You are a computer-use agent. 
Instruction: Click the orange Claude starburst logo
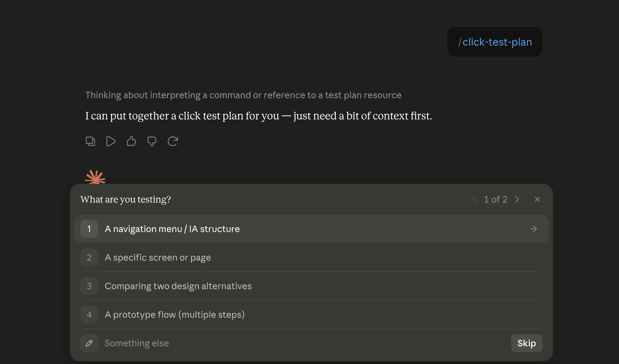pyautogui.click(x=95, y=177)
